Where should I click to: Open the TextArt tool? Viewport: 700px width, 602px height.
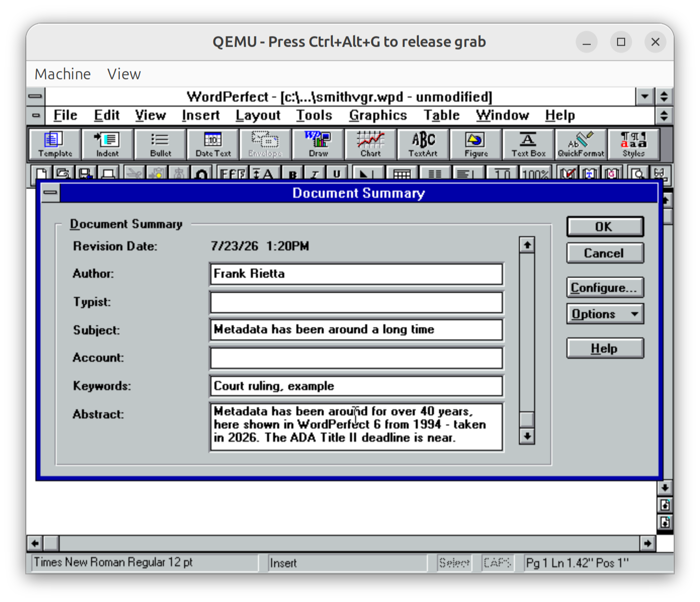tap(423, 144)
